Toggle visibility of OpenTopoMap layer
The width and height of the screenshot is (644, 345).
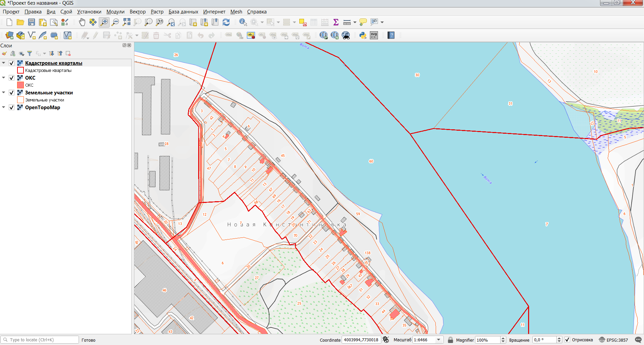coord(11,107)
